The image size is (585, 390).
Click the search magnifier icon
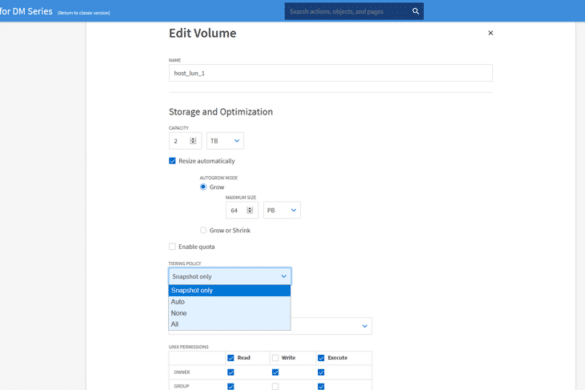(415, 11)
